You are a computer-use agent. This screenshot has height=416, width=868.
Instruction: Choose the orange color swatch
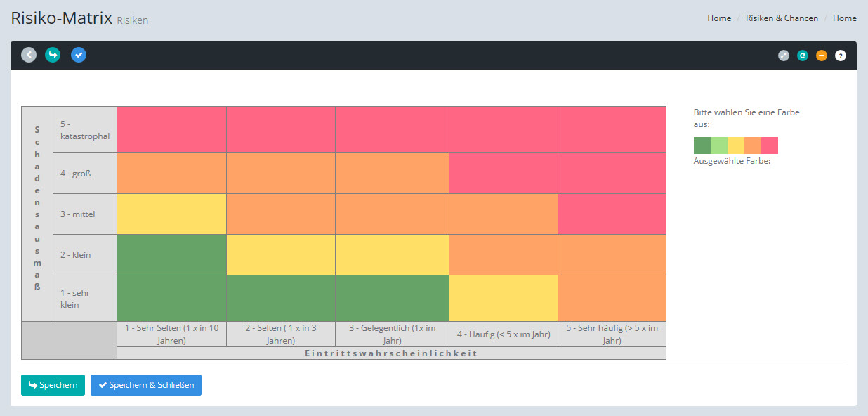pyautogui.click(x=753, y=145)
